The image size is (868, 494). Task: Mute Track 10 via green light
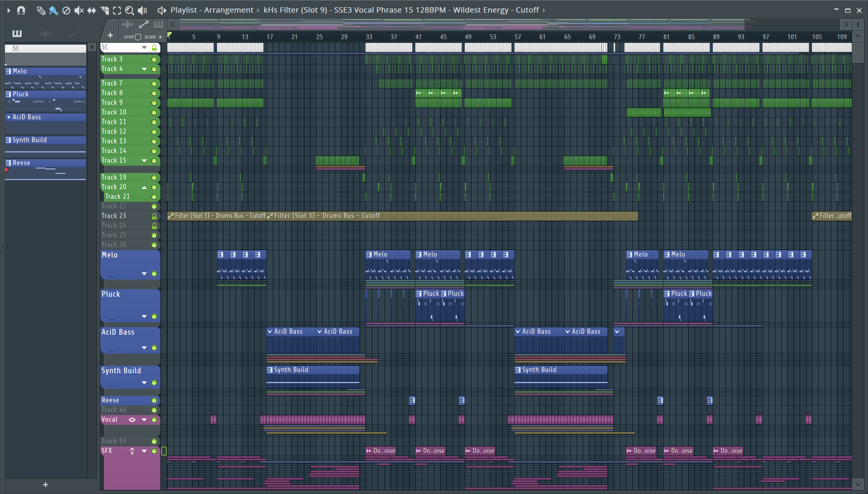154,112
